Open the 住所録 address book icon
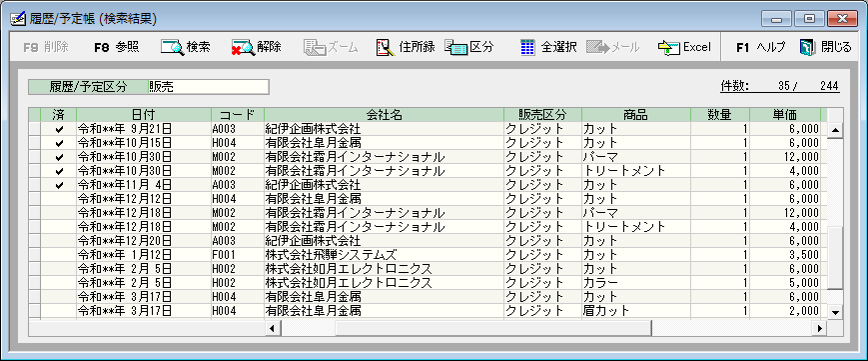This screenshot has width=868, height=361. pyautogui.click(x=385, y=47)
